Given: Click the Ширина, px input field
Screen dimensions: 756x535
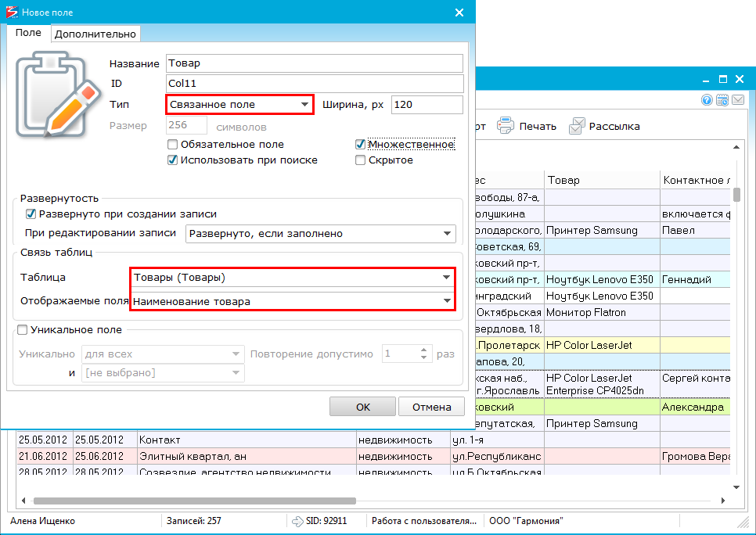Looking at the screenshot, I should 427,105.
